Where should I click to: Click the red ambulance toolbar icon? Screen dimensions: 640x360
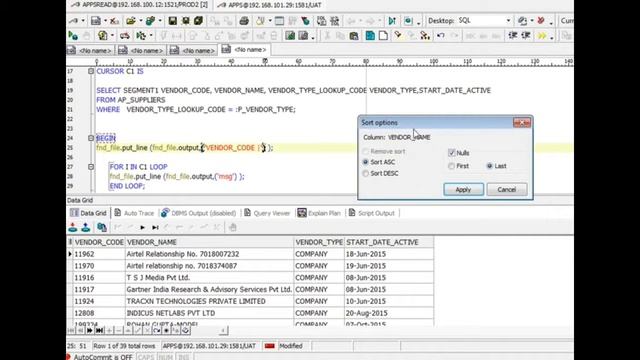(124, 36)
